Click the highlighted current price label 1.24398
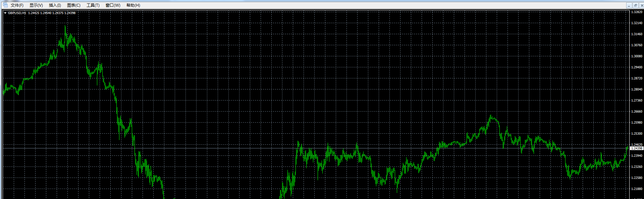This screenshot has width=644, height=199. coord(637,148)
